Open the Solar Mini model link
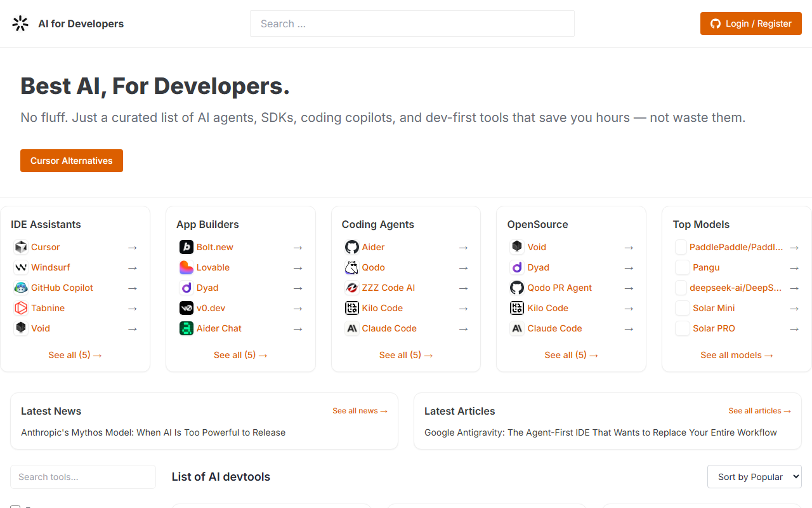Viewport: 812px width, 508px height. coord(714,308)
